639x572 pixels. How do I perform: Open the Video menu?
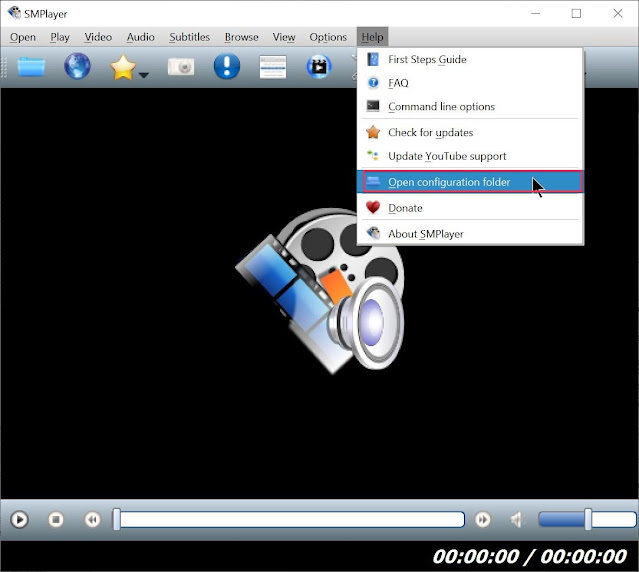[98, 37]
